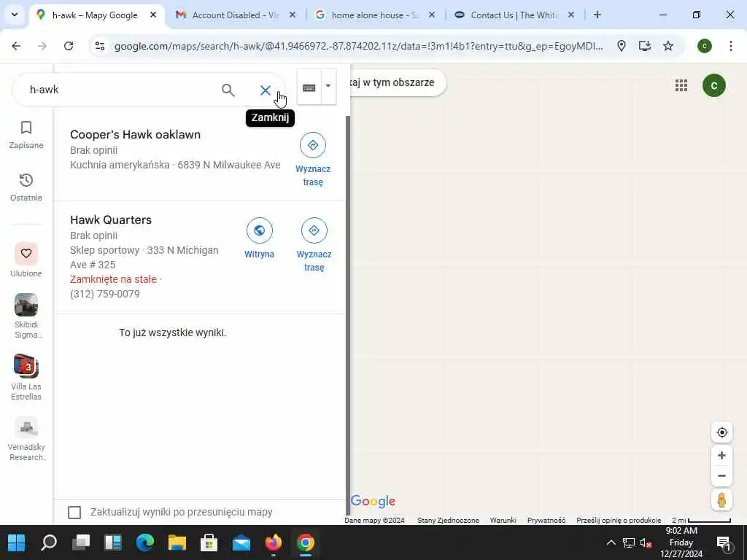The image size is (747, 560).
Task: Close the Contact Us tab
Action: pyautogui.click(x=571, y=15)
